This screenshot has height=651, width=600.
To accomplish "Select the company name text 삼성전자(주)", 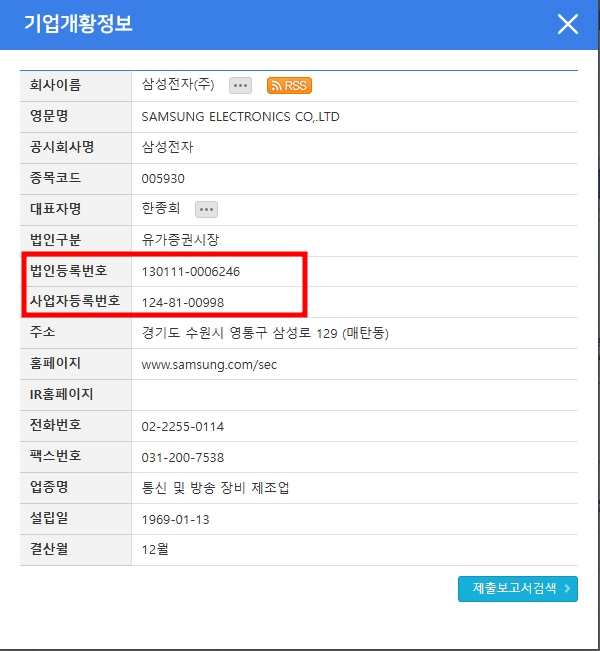I will (178, 85).
